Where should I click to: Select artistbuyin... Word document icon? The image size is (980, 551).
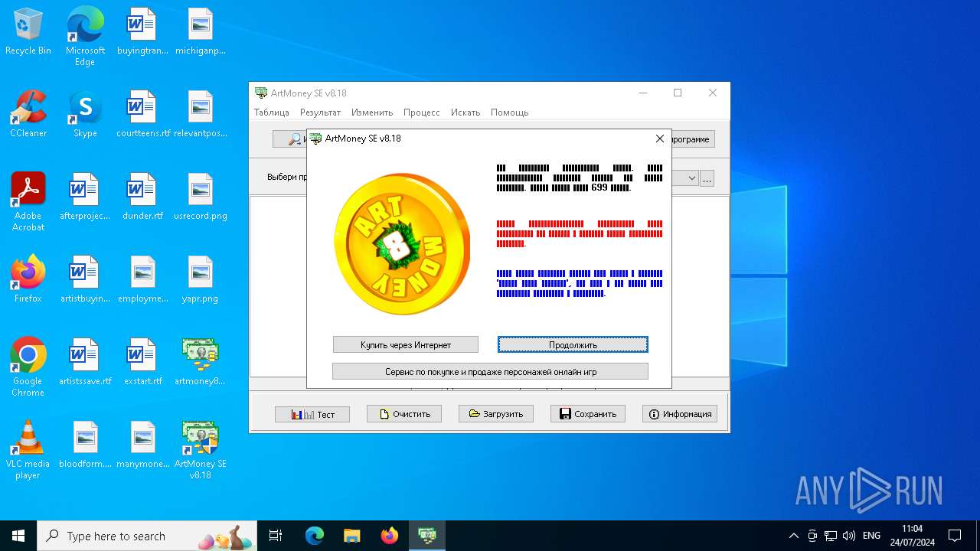85,279
